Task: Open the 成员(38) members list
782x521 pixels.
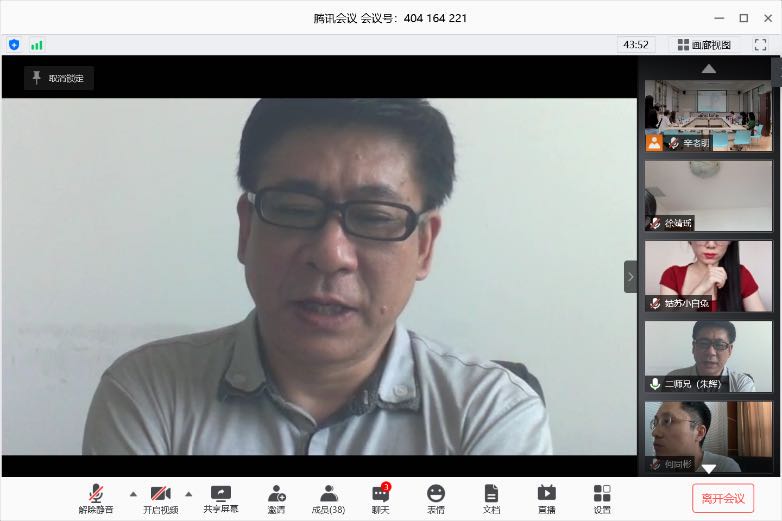Action: click(328, 498)
